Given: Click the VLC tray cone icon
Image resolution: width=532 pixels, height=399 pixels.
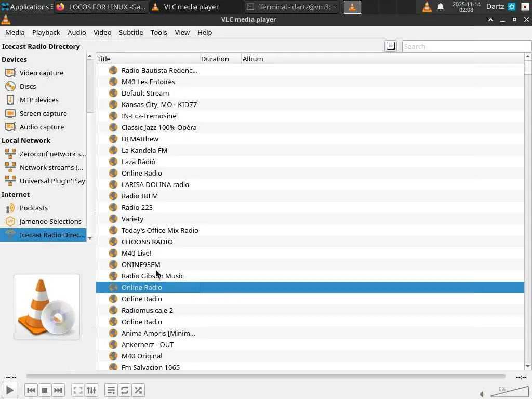Looking at the screenshot, I should [x=427, y=7].
